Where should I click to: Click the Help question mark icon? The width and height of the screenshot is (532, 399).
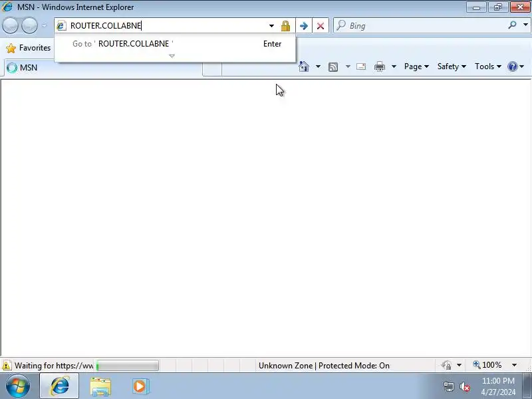pyautogui.click(x=512, y=66)
